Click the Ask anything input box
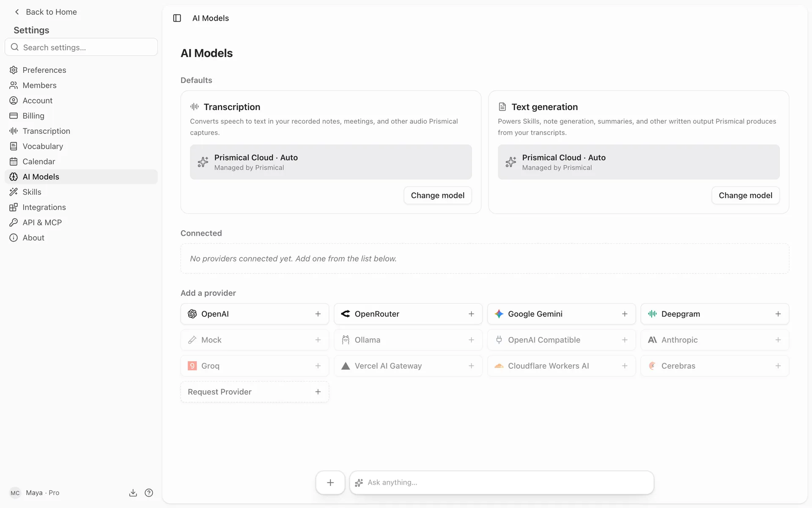 (502, 483)
